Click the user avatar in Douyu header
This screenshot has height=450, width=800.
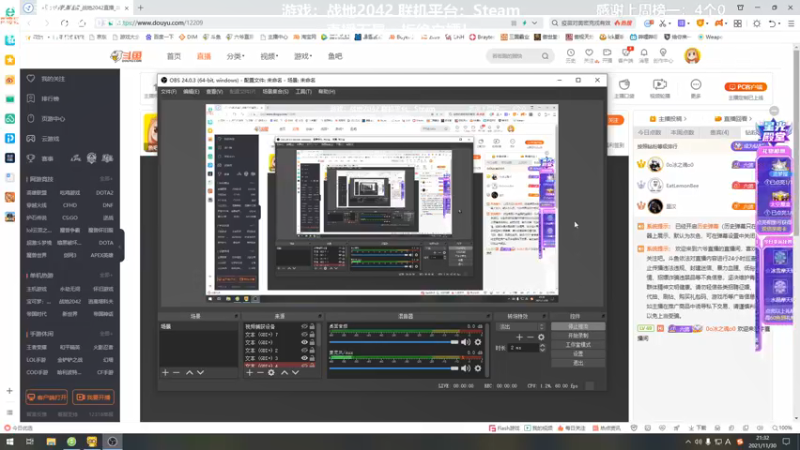pyautogui.click(x=692, y=56)
